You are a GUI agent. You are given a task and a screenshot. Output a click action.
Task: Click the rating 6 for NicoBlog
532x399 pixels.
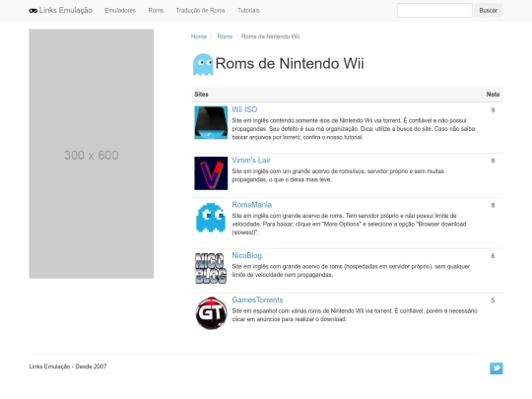coord(493,256)
